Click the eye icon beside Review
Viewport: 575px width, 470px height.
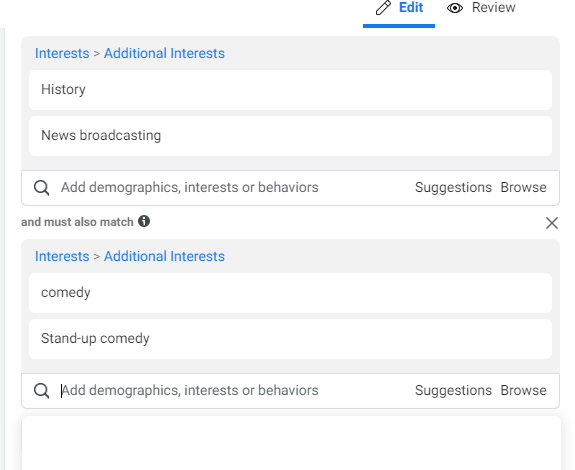pos(455,8)
